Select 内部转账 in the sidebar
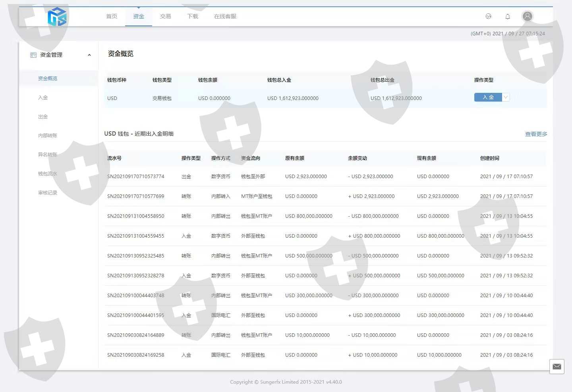 point(48,136)
